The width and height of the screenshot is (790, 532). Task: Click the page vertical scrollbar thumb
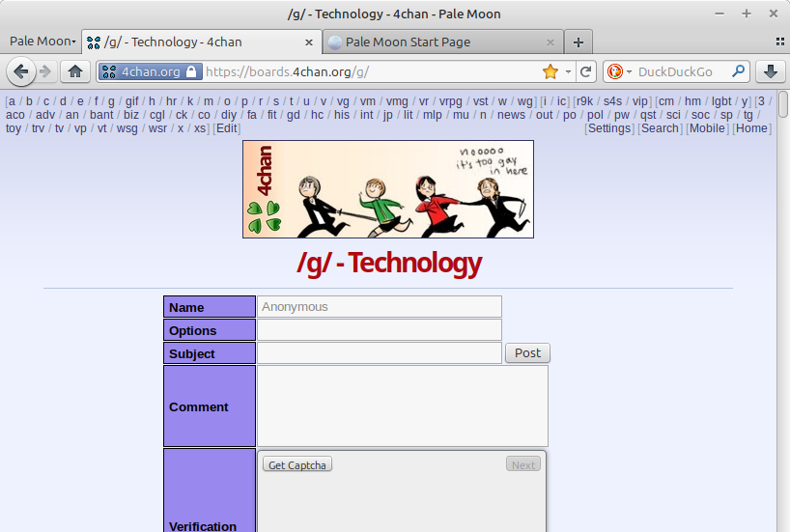click(x=783, y=104)
